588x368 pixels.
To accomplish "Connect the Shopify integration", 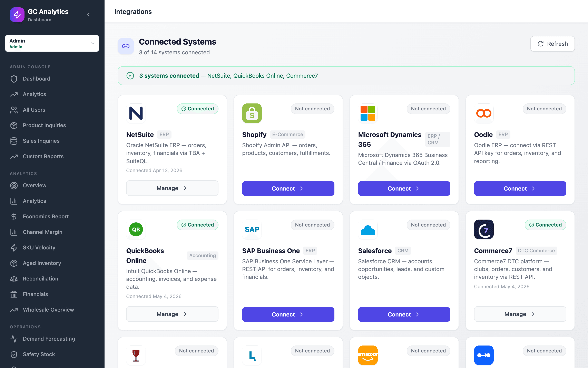I will tap(288, 188).
